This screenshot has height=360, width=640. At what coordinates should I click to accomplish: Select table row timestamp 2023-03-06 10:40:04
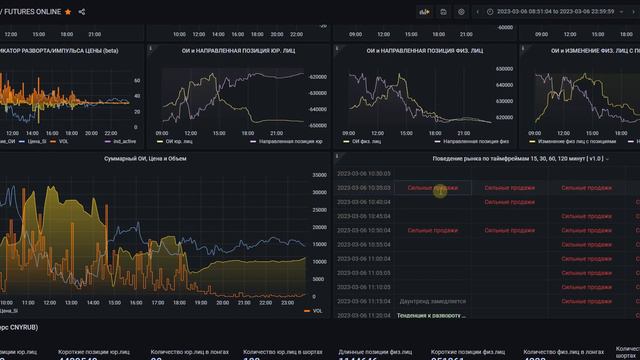(364, 202)
